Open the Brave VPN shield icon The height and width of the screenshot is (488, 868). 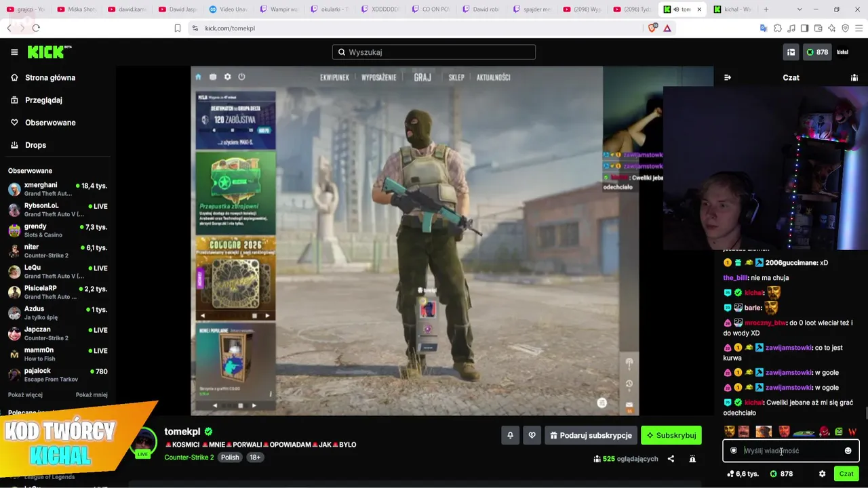click(845, 28)
